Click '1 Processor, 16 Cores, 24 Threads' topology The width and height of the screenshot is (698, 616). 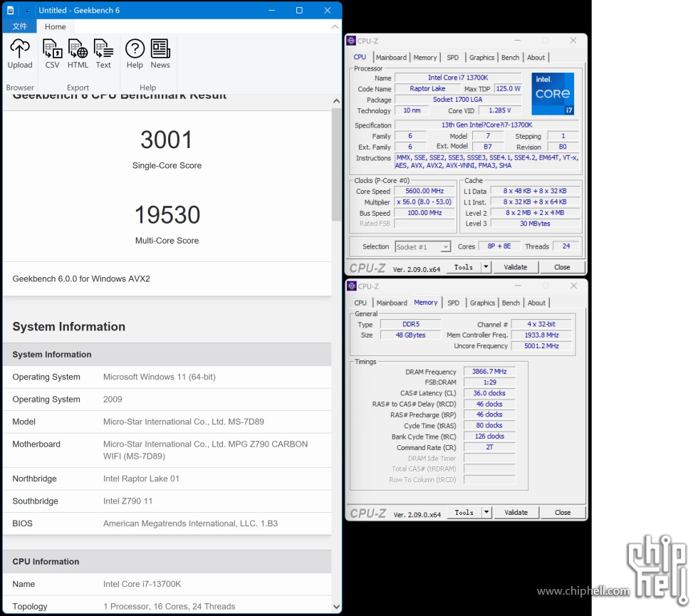170,606
